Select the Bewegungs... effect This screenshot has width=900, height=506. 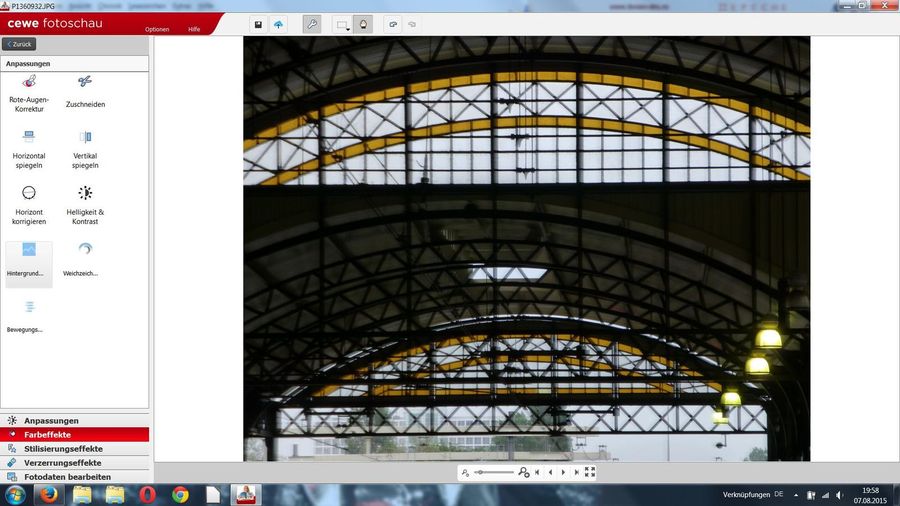[x=25, y=316]
